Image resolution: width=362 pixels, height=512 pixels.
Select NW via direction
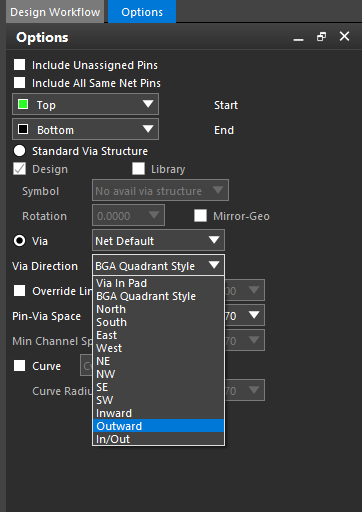coord(158,374)
